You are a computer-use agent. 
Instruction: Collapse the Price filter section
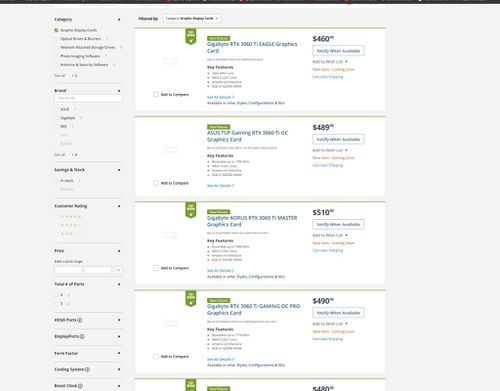tap(119, 251)
